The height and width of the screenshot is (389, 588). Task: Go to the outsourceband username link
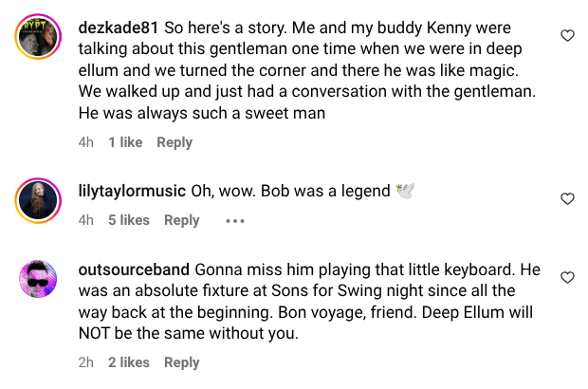click(135, 269)
